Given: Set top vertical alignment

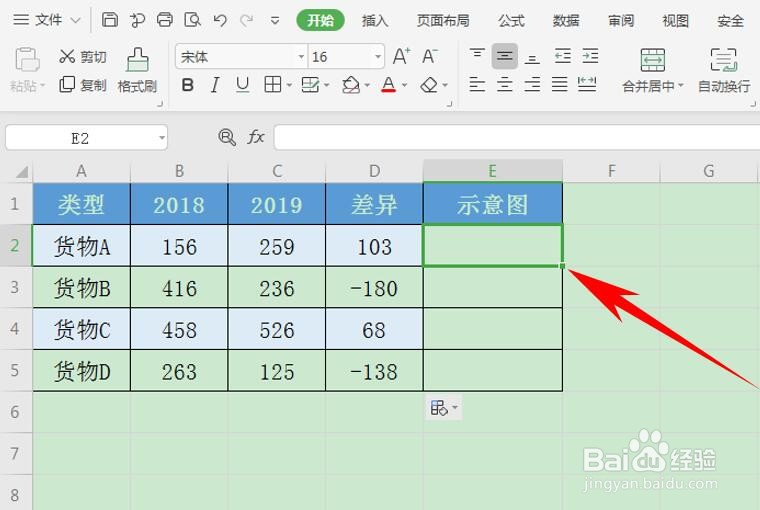Looking at the screenshot, I should 477,56.
